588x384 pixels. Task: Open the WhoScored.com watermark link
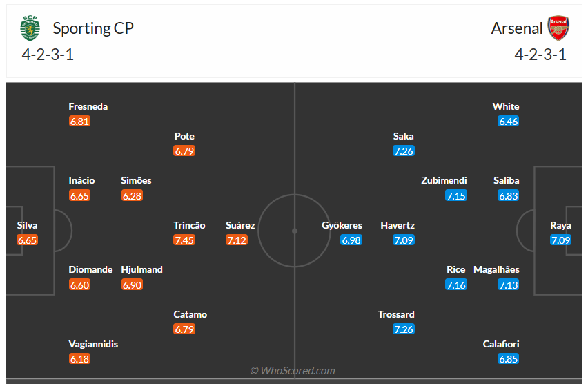(x=293, y=371)
